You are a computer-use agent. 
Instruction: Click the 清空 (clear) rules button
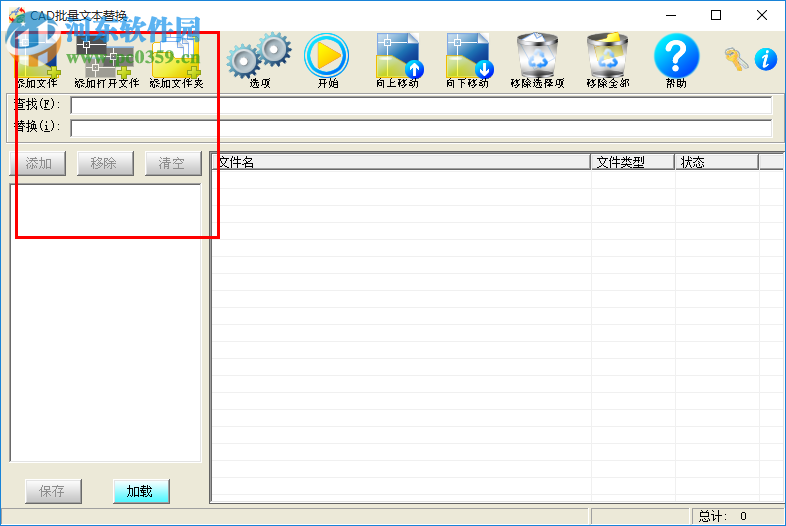click(173, 163)
